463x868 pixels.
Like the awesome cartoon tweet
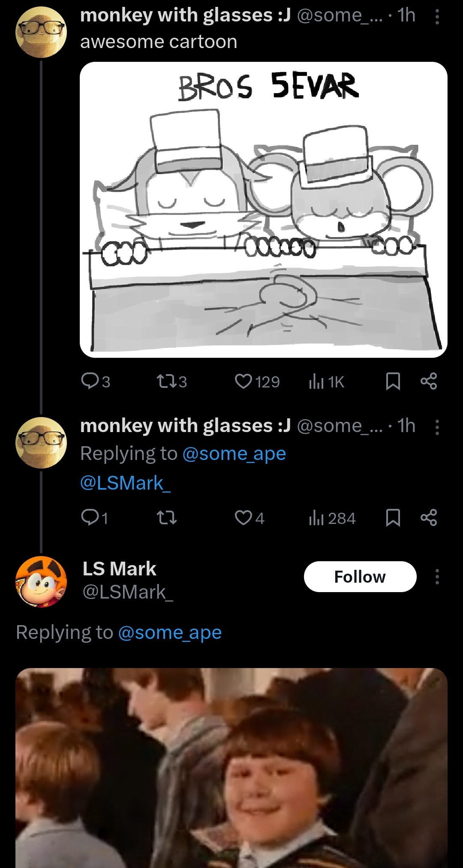pos(244,381)
